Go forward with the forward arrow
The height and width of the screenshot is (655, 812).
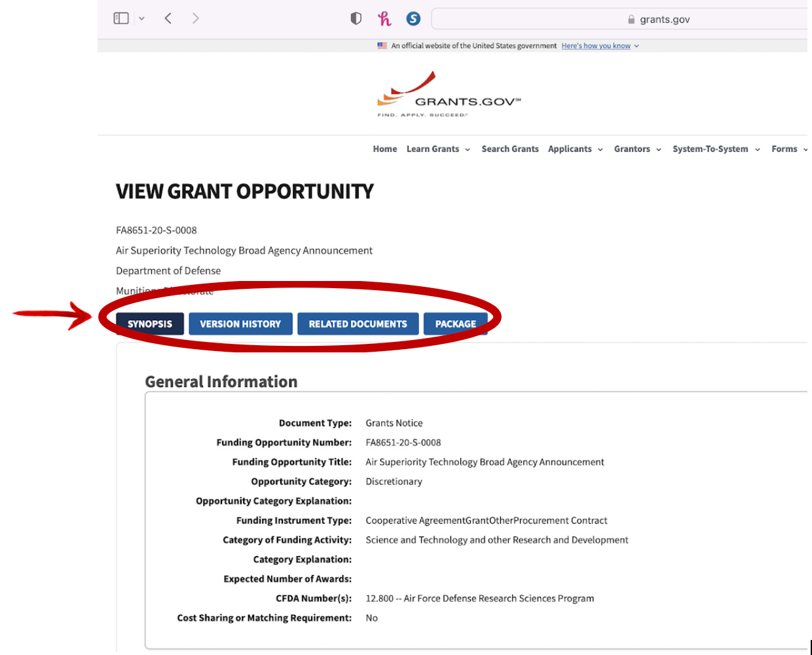(195, 18)
